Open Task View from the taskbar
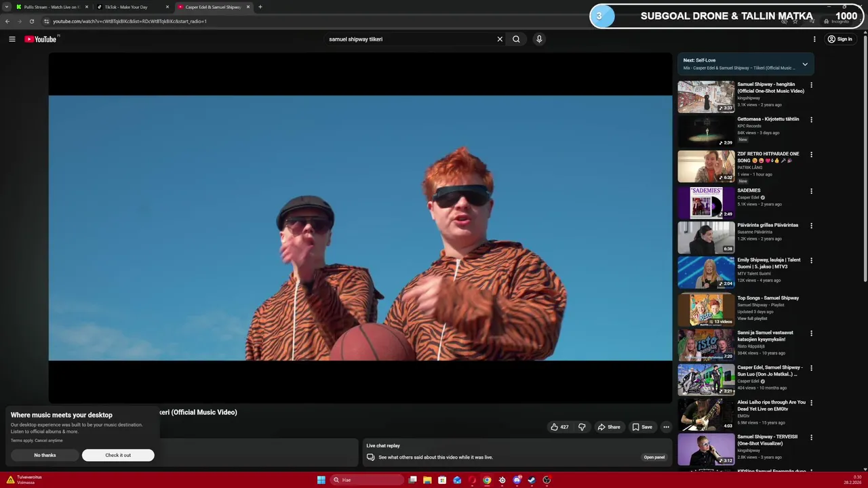 pos(412,480)
